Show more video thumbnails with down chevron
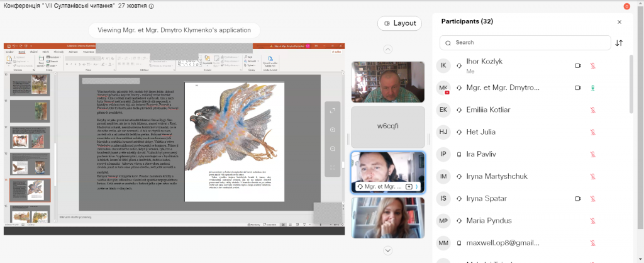The image size is (644, 263). [387, 250]
